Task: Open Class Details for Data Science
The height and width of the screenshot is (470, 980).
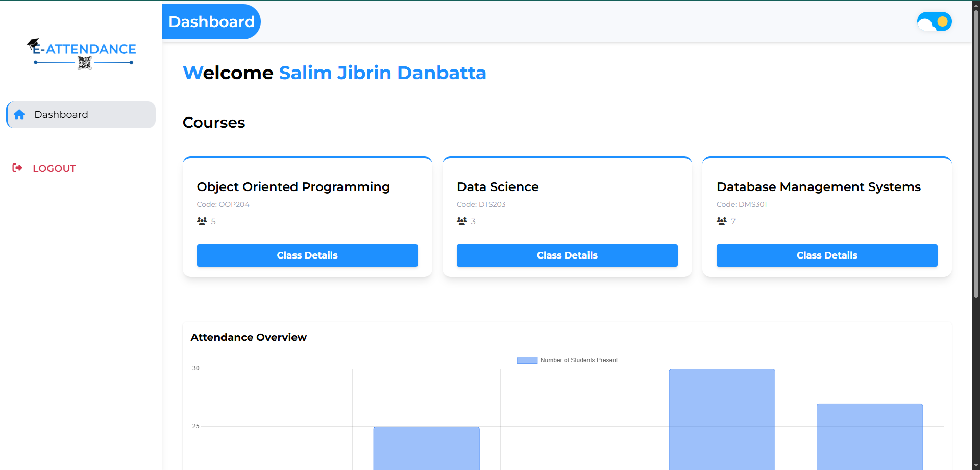Action: (x=567, y=255)
